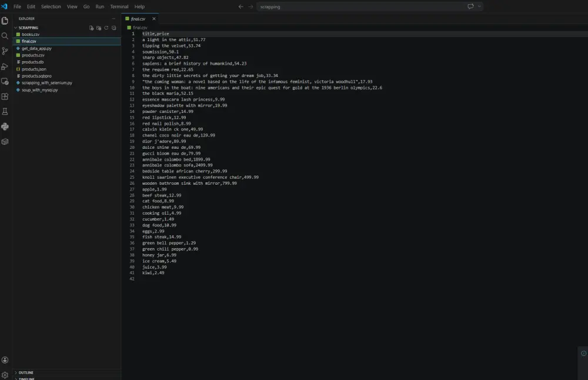The width and height of the screenshot is (588, 380).
Task: Click line 'cucumber,1.49'
Action: (158, 219)
